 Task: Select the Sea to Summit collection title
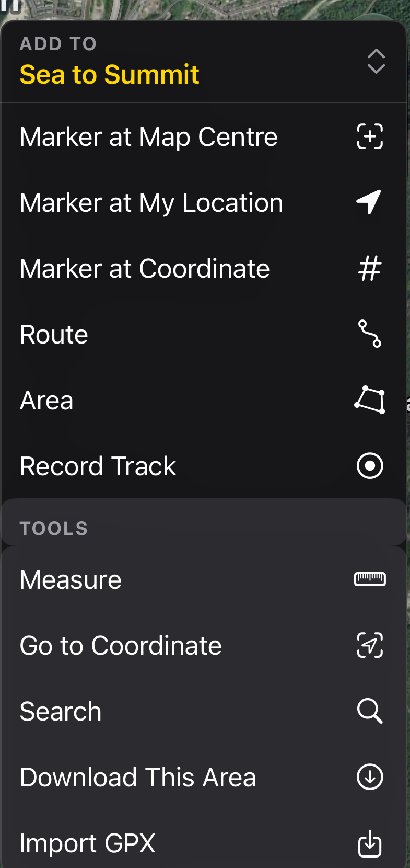click(x=110, y=75)
